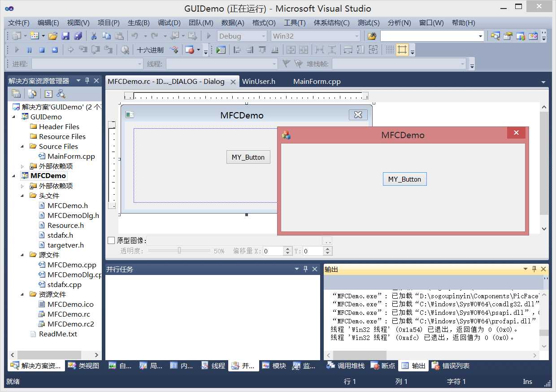Screen dimensions: 556x392
Task: Click the Save All icon
Action: point(78,36)
